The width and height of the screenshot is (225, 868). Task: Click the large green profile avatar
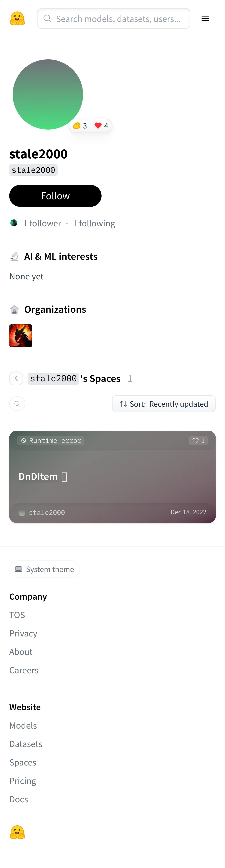tap(48, 94)
